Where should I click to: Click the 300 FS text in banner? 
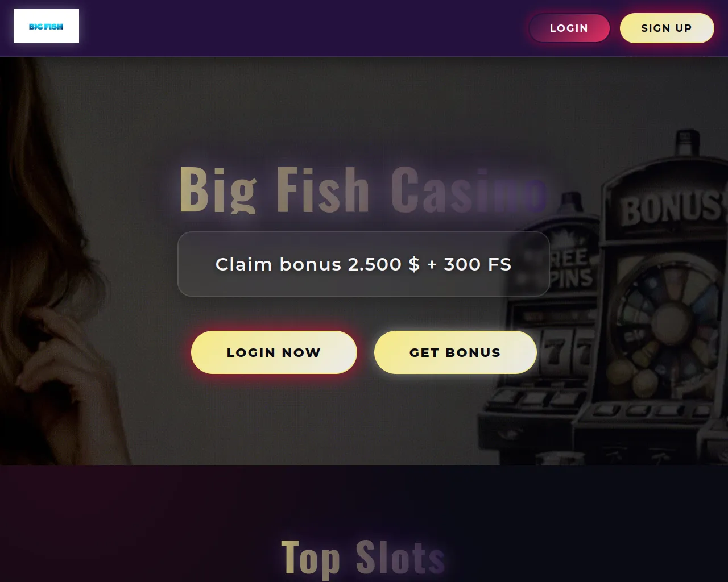pyautogui.click(x=477, y=264)
